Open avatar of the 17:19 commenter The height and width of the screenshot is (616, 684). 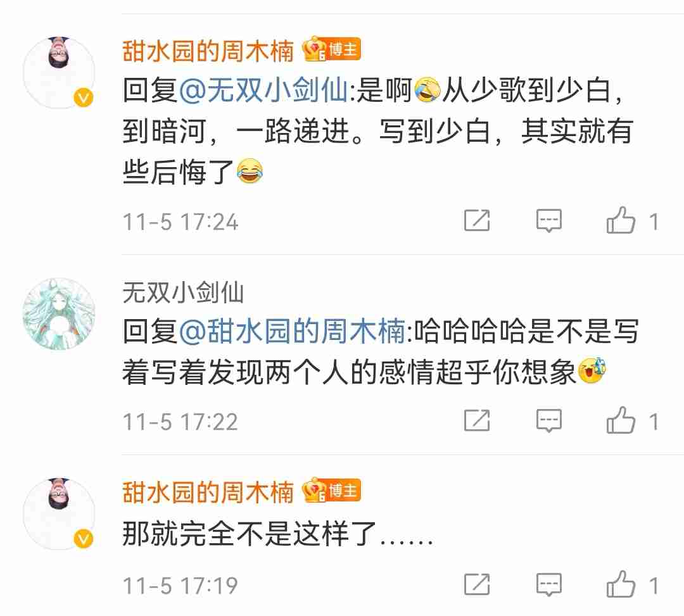click(59, 513)
